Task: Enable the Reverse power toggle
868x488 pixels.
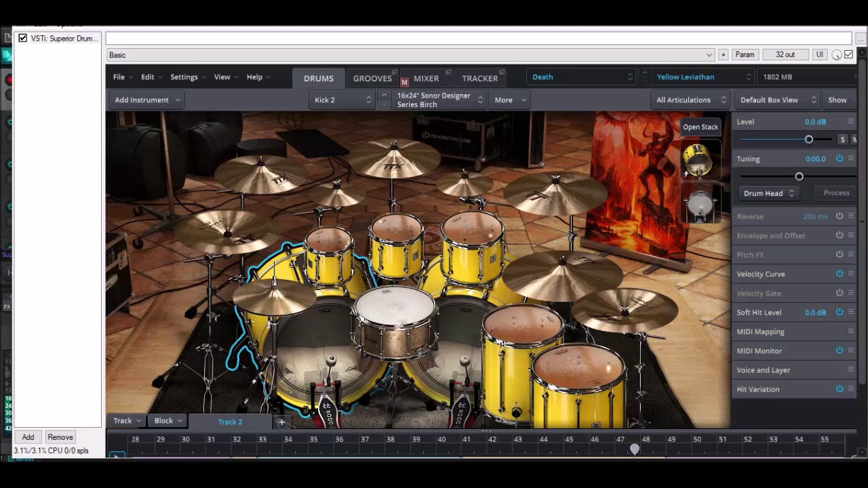Action: 840,216
